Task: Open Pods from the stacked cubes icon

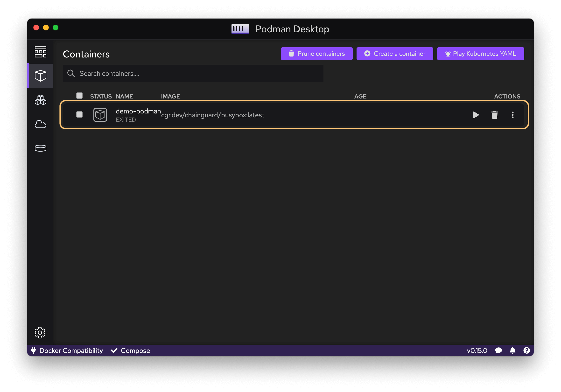Action: coord(40,100)
